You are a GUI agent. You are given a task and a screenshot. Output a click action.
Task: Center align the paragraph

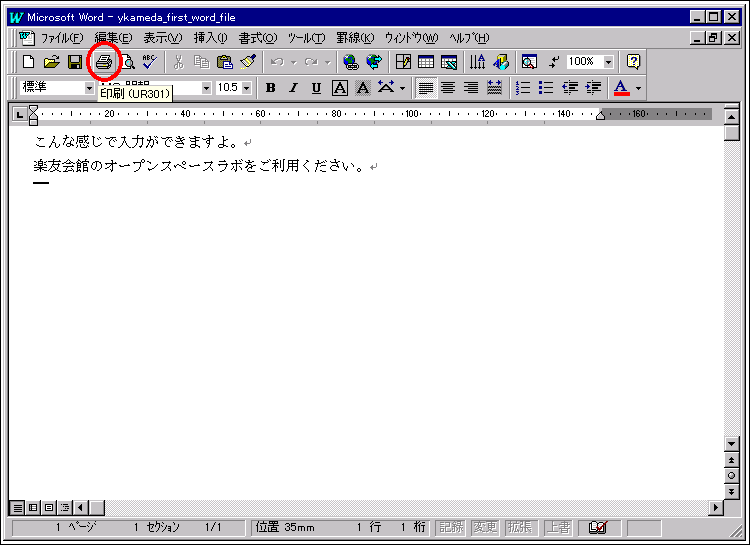click(448, 88)
